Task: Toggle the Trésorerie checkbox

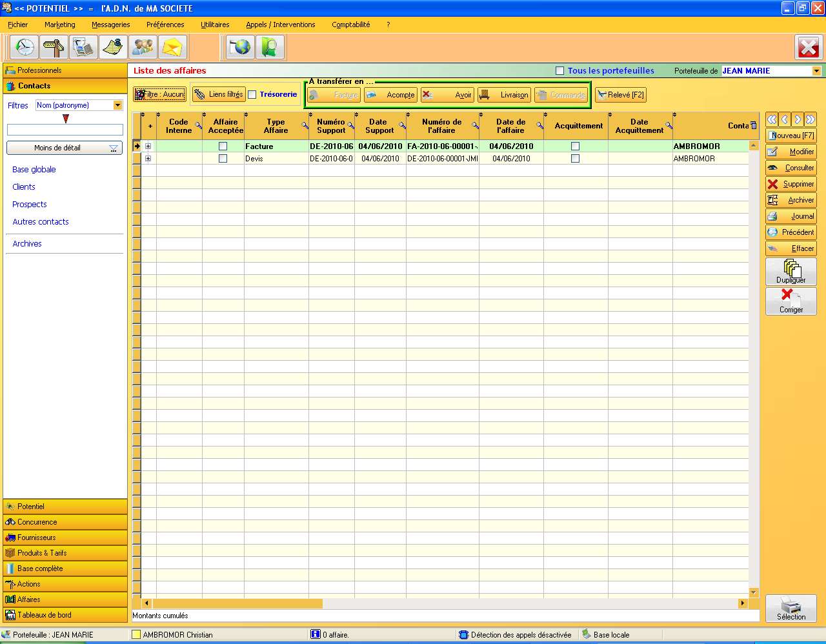Action: (252, 94)
